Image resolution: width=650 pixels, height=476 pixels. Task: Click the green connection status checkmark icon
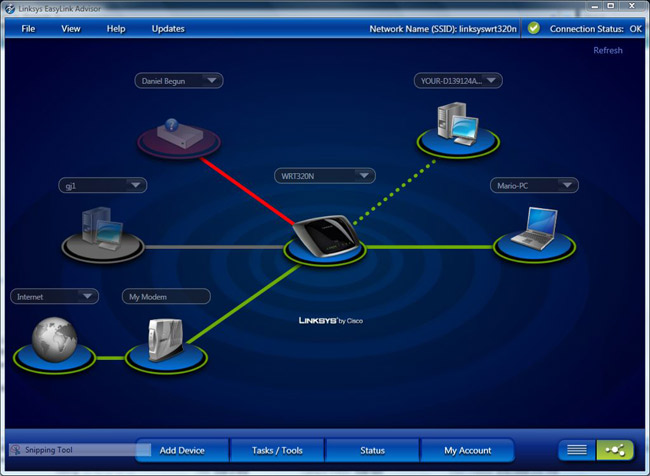534,28
